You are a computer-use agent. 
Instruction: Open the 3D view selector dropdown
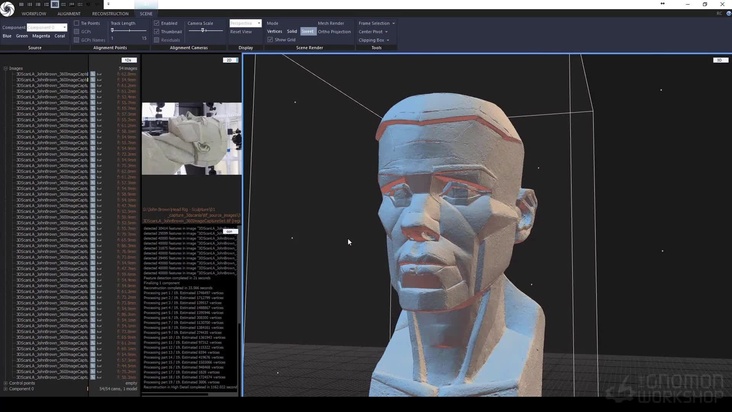[x=720, y=60]
